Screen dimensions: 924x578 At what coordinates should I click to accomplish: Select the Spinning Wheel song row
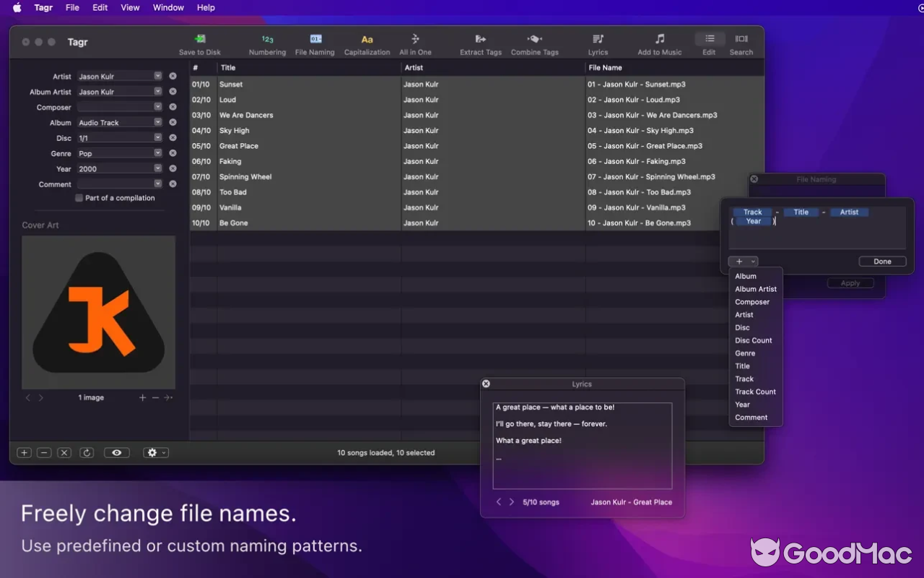[x=245, y=177]
